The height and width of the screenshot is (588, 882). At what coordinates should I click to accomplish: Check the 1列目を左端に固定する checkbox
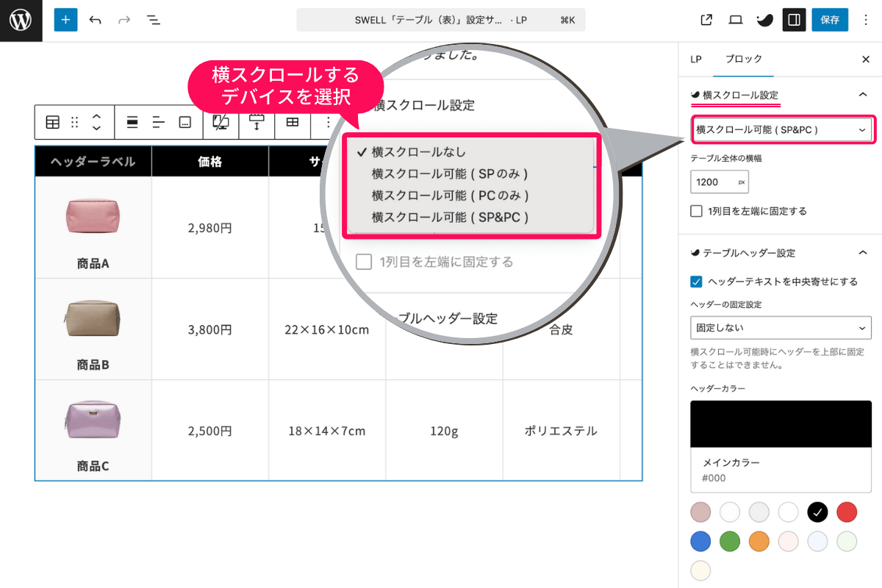tap(695, 211)
